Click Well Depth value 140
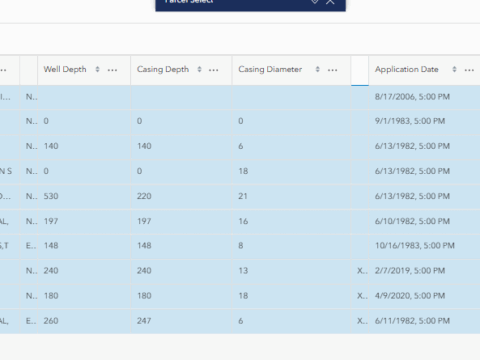This screenshot has width=480, height=360. (51, 146)
